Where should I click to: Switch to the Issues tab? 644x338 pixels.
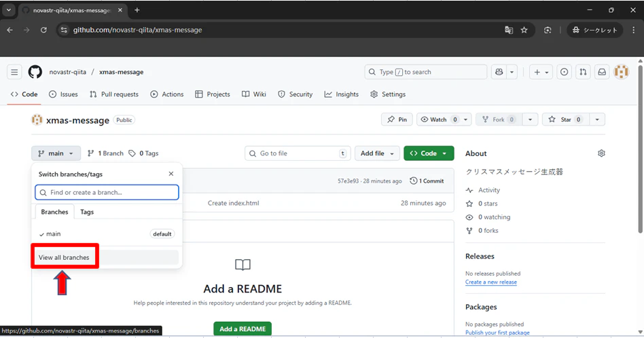[63, 94]
